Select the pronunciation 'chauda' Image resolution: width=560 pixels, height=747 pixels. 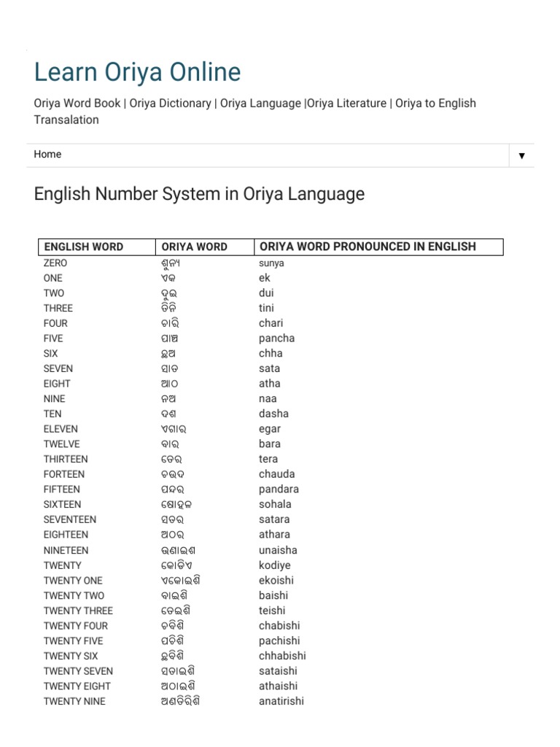coord(276,474)
